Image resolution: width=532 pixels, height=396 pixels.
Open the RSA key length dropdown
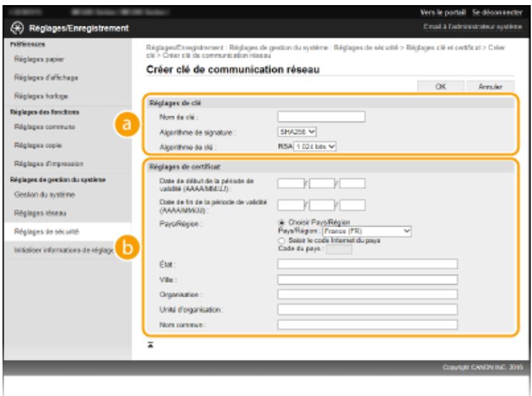(x=315, y=147)
